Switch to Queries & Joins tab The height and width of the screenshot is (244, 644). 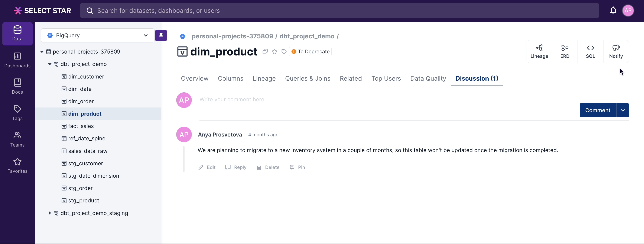click(x=308, y=78)
